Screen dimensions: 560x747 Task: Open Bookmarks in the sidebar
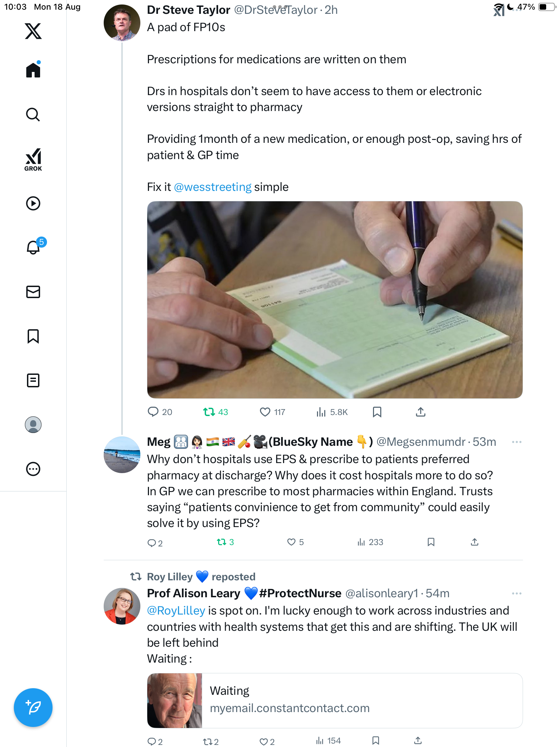[33, 336]
